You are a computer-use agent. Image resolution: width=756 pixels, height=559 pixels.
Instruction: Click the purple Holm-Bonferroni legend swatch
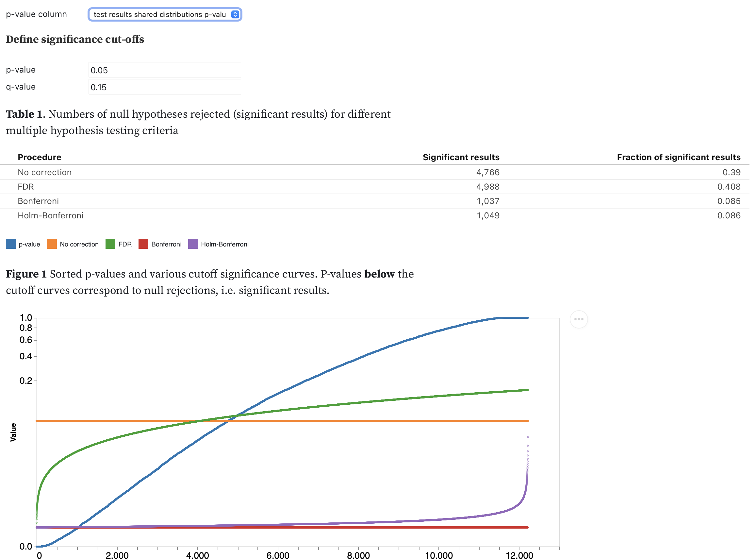193,244
